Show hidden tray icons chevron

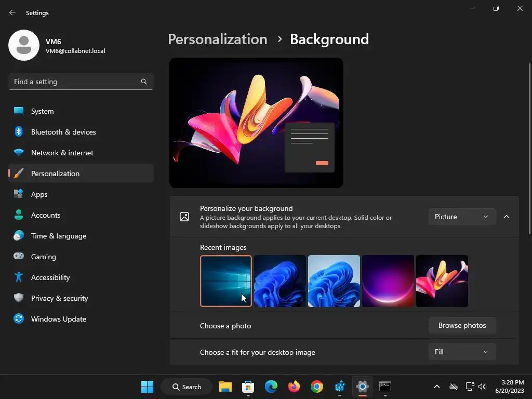436,387
